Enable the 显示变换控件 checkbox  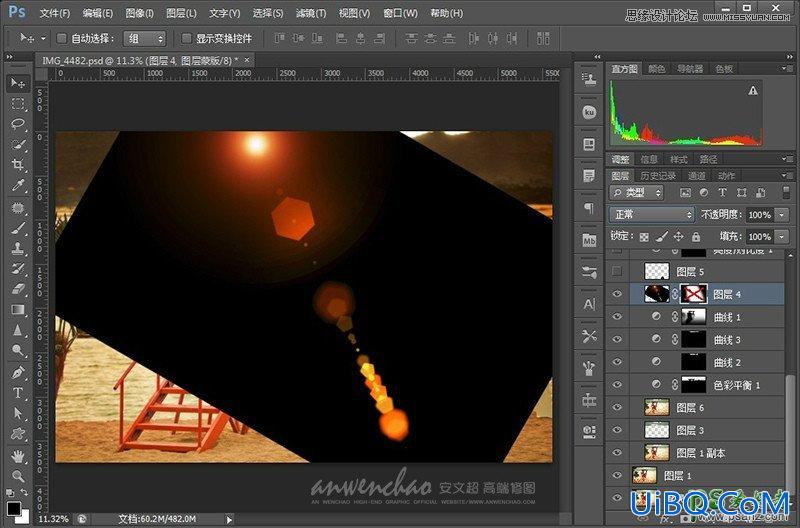[186, 38]
